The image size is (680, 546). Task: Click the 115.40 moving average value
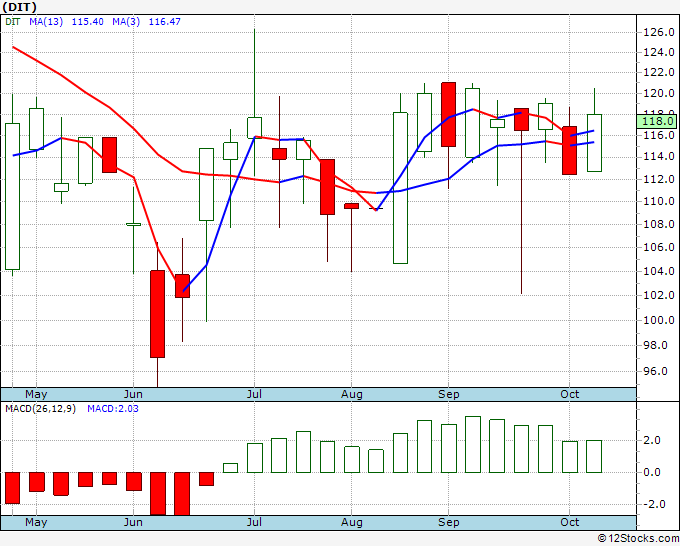(x=88, y=21)
